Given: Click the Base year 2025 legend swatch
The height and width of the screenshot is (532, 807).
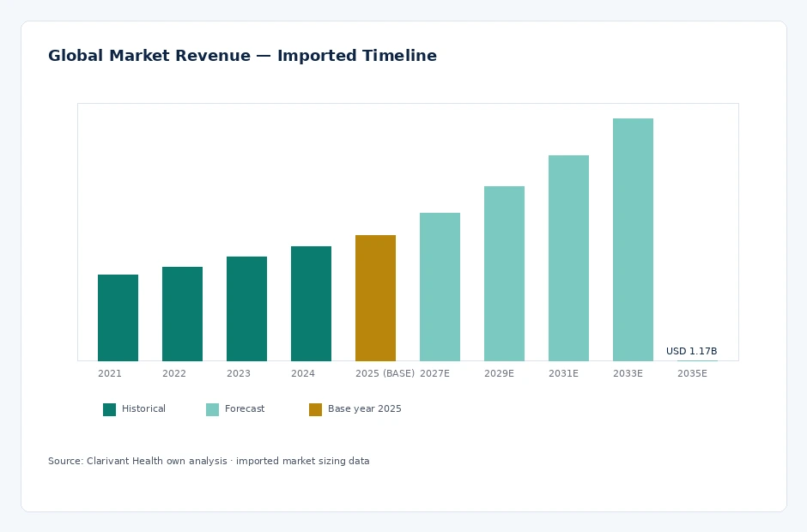Looking at the screenshot, I should point(315,409).
